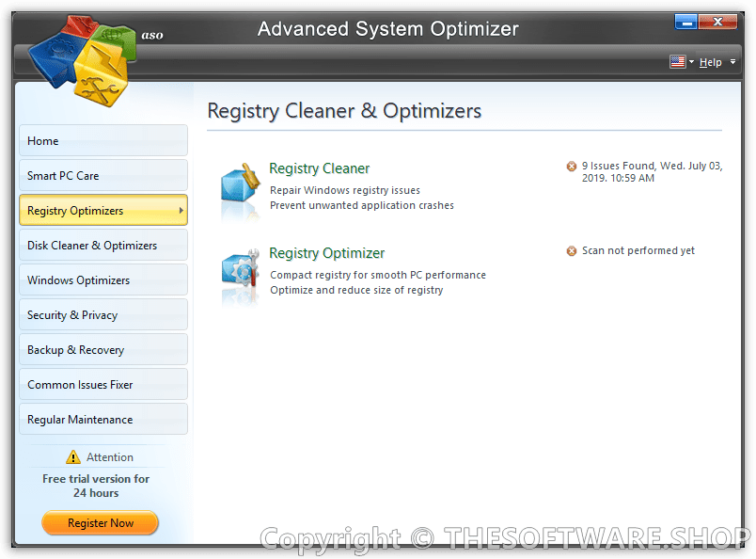Screen dimensions: 756x559
Task: Open Smart PC Care section
Action: coord(103,176)
